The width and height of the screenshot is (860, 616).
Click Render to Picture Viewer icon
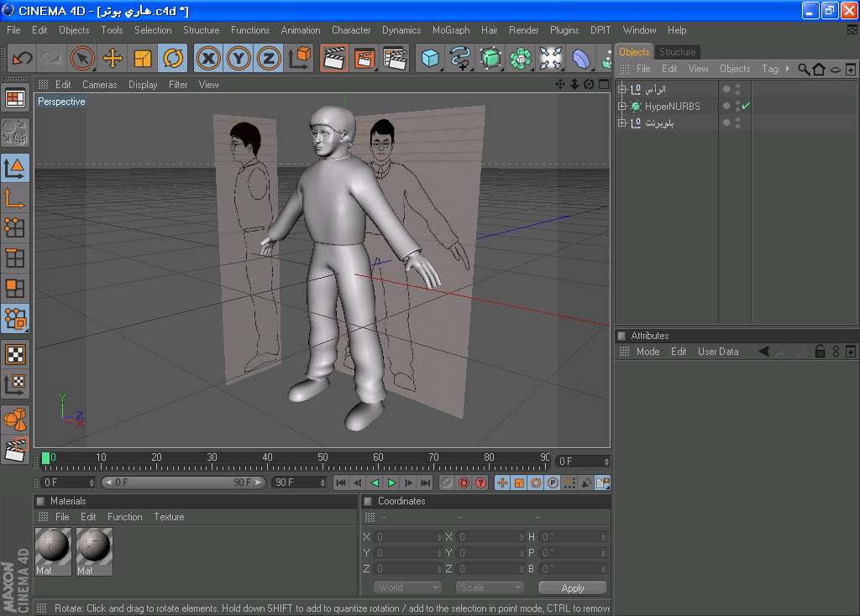364,58
